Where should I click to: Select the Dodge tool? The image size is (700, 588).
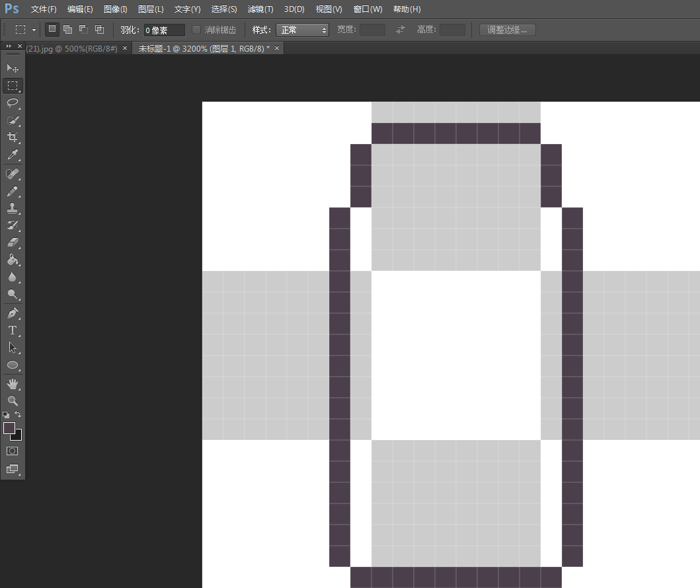pos(13,294)
